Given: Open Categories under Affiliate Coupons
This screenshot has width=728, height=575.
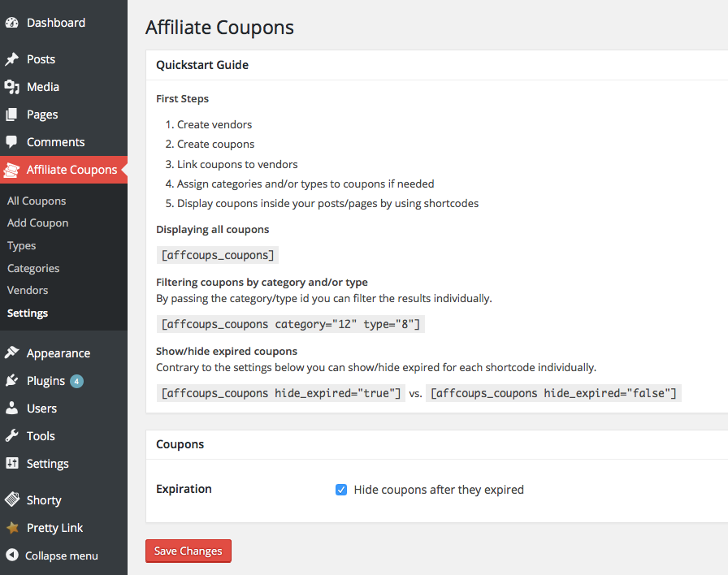Looking at the screenshot, I should click(33, 268).
